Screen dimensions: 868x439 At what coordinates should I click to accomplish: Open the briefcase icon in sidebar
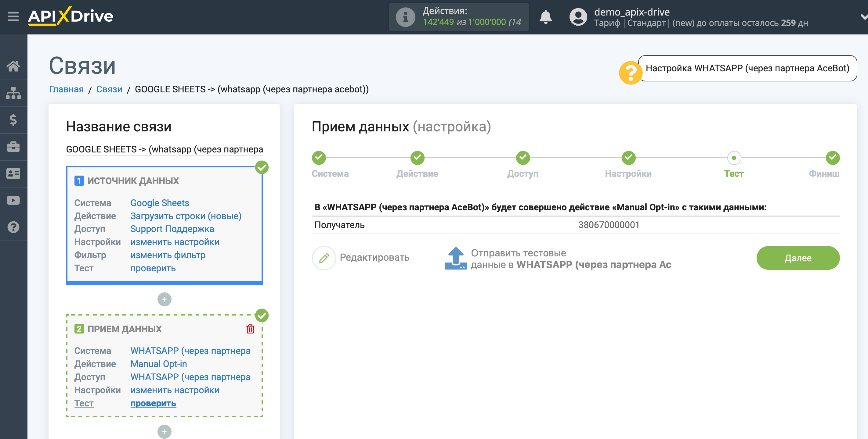[13, 147]
